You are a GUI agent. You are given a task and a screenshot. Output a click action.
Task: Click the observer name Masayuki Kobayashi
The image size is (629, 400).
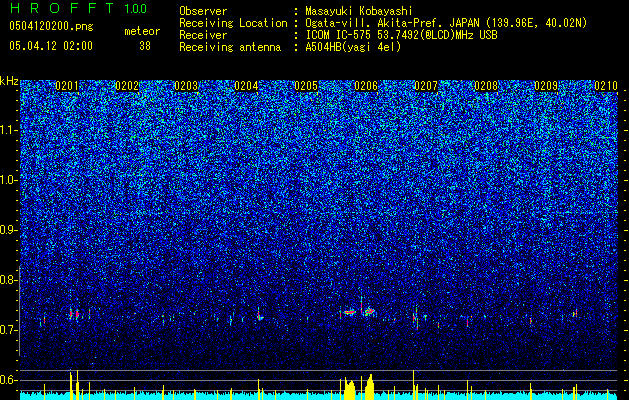pos(359,11)
